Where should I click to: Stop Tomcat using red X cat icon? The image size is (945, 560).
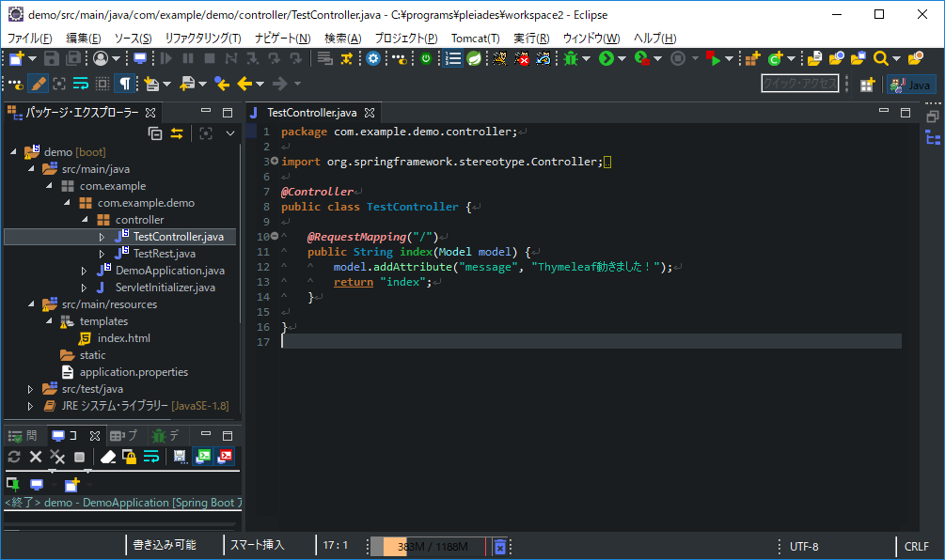tap(522, 58)
